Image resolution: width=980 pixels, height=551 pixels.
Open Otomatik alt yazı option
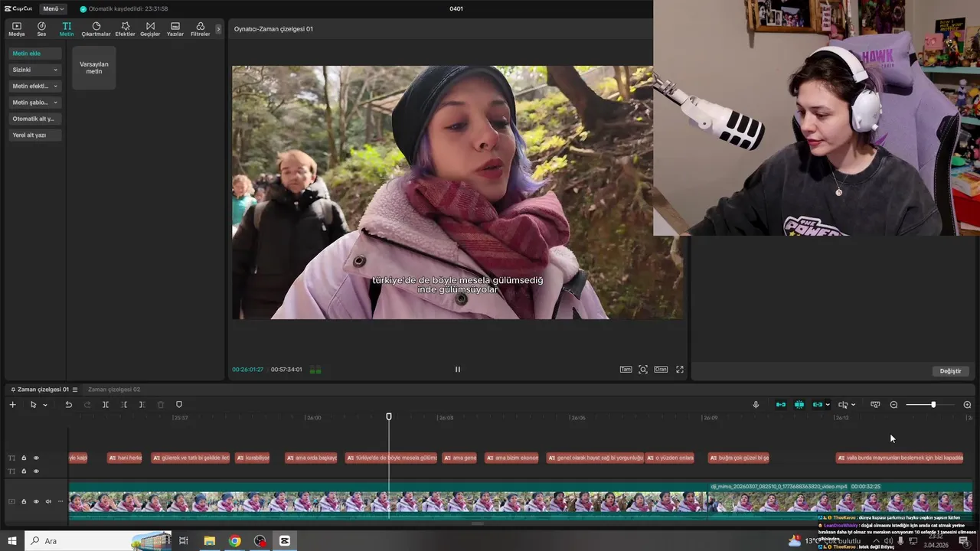(x=35, y=119)
